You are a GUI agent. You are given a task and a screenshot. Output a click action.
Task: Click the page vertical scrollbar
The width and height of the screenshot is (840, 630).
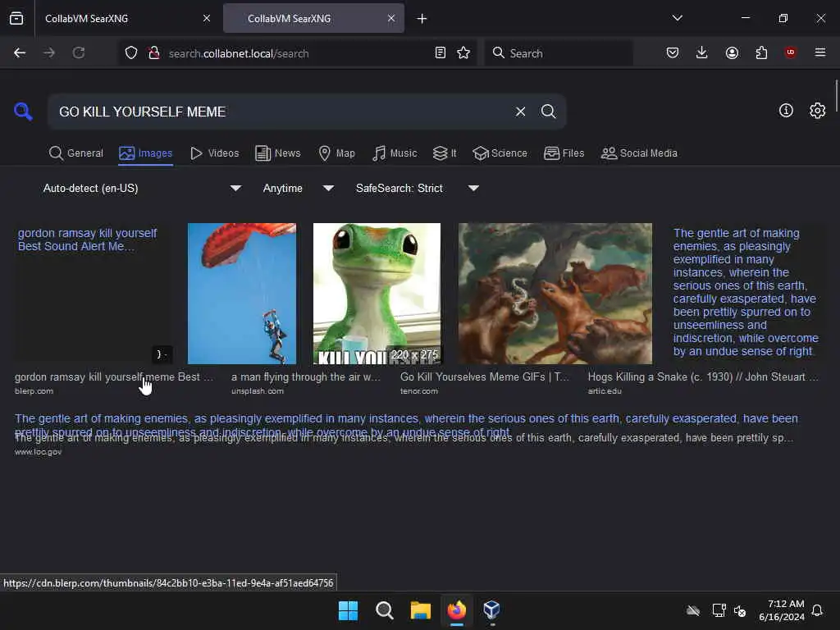click(x=836, y=97)
